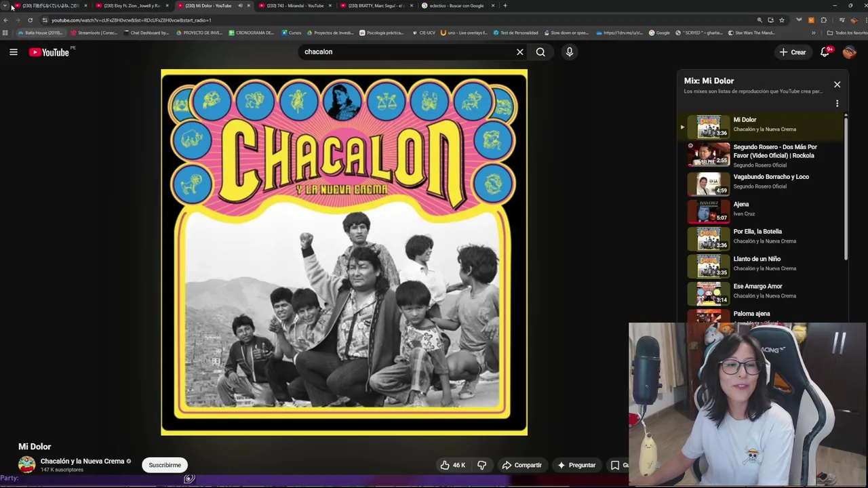Go to YouTube home via the logo
Screen dimensions: 868x488
(49, 52)
